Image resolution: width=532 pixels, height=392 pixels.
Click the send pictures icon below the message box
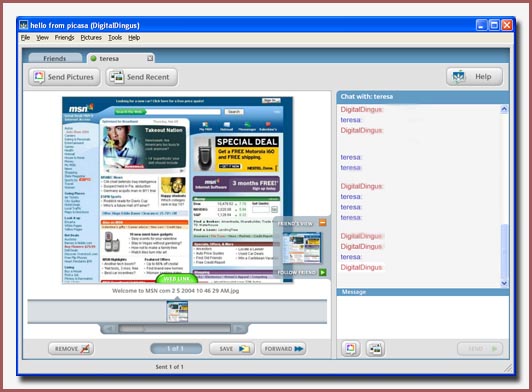coord(351,349)
